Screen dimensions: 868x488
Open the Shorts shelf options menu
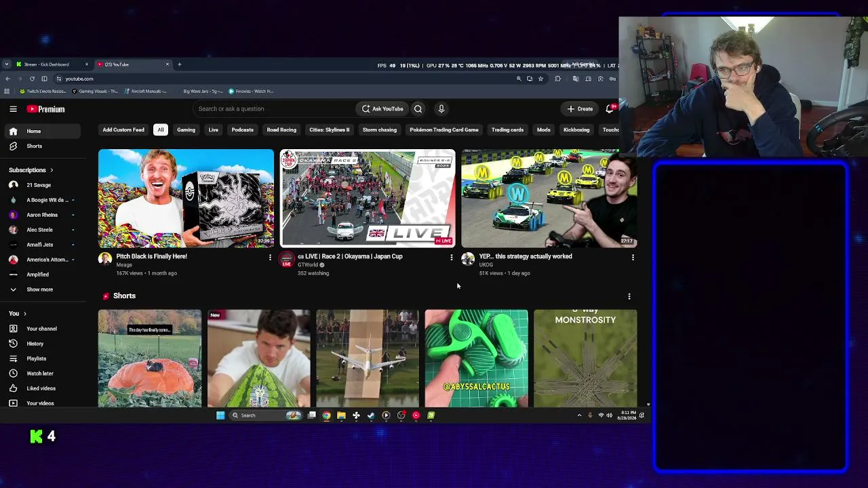pyautogui.click(x=629, y=296)
